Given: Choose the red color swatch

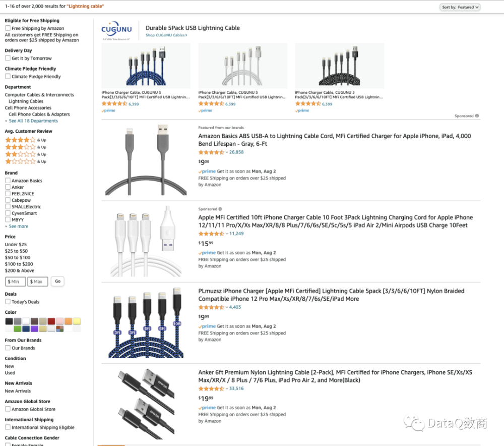Looking at the screenshot, I should [51, 321].
